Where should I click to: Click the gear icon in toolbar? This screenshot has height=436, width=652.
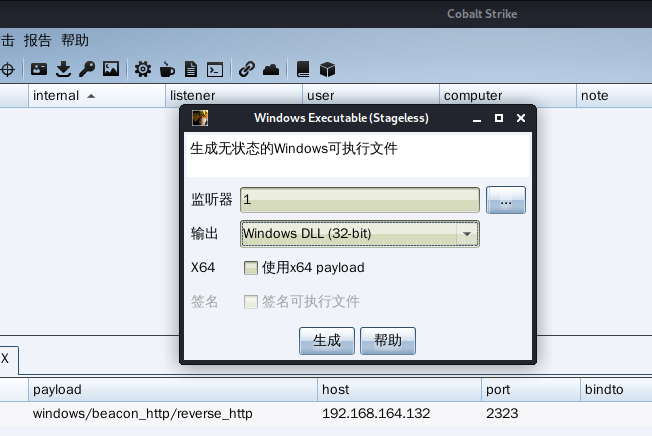point(143,69)
